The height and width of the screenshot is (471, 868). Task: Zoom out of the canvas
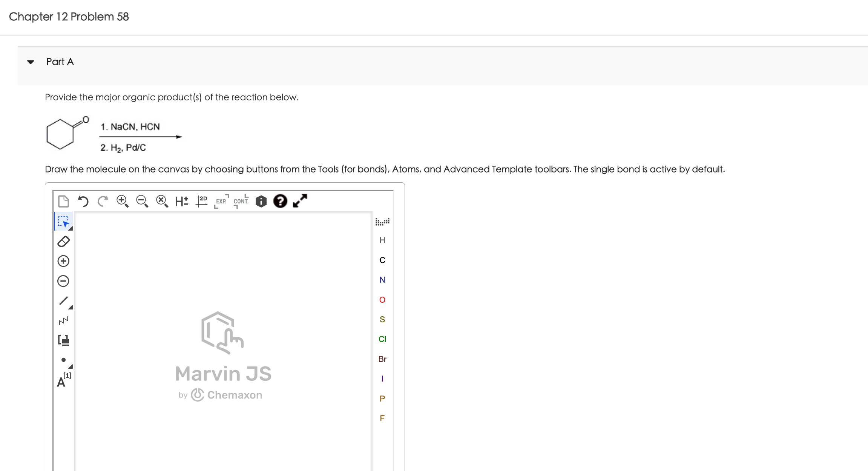click(142, 201)
